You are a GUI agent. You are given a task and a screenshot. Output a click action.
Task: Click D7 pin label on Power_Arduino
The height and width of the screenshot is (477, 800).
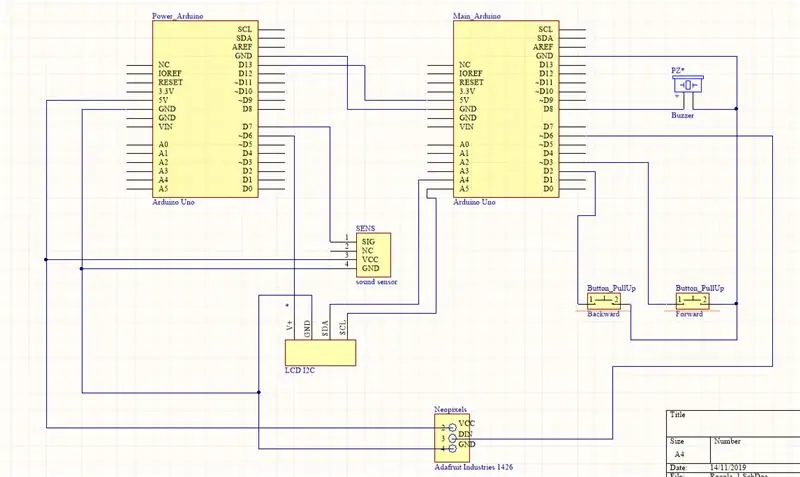click(247, 127)
